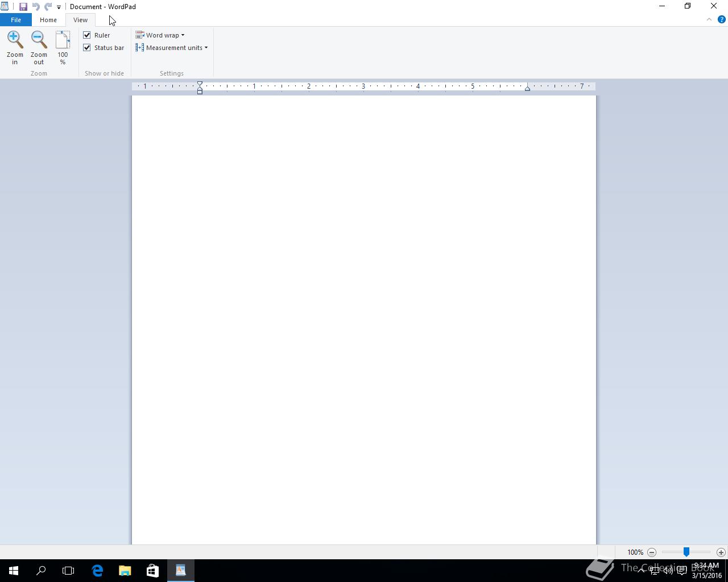The height and width of the screenshot is (582, 728).
Task: Save the document via quick access icon
Action: click(23, 7)
